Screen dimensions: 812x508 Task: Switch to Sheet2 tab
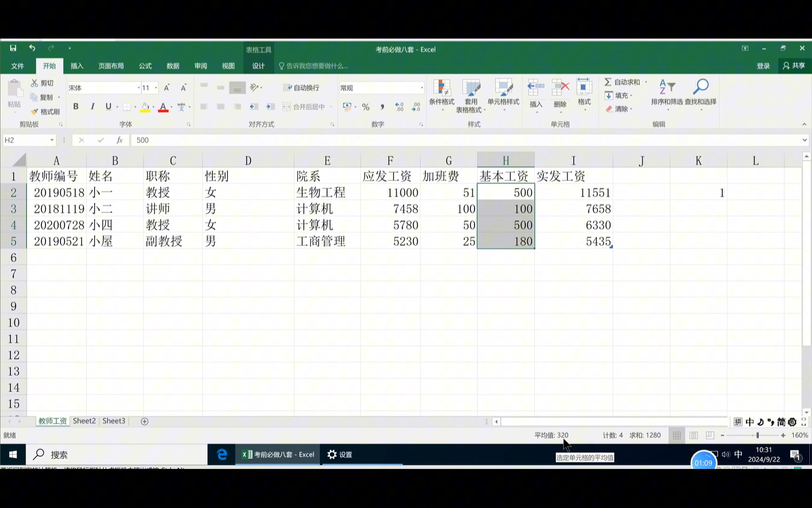pyautogui.click(x=84, y=421)
